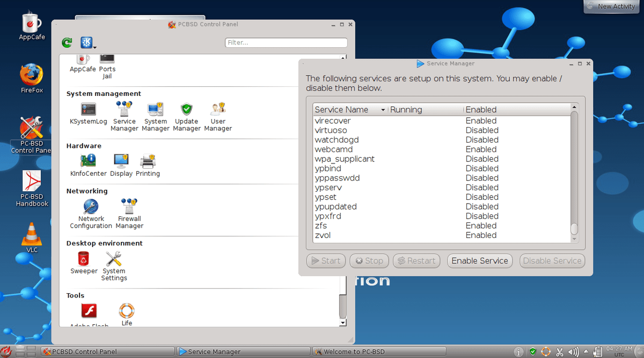Click the service list scroll-up arrow
Image resolution: width=644 pixels, height=358 pixels.
point(574,107)
